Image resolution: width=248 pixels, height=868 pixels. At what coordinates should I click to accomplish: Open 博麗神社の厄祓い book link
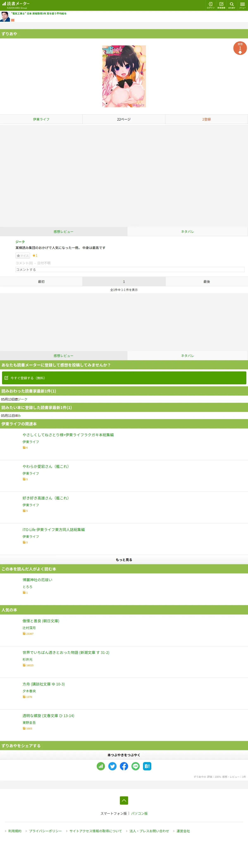pos(37,580)
